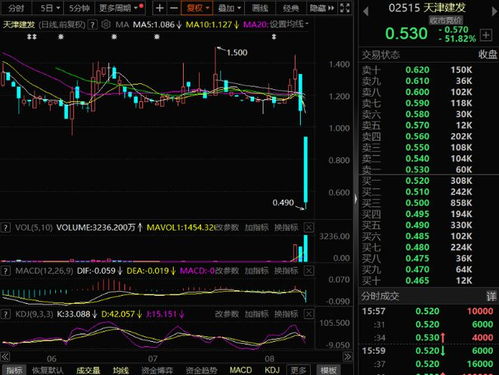Enter fullscreen chart mode icon
Image resolution: width=499 pixels, height=375 pixels.
(x=345, y=8)
